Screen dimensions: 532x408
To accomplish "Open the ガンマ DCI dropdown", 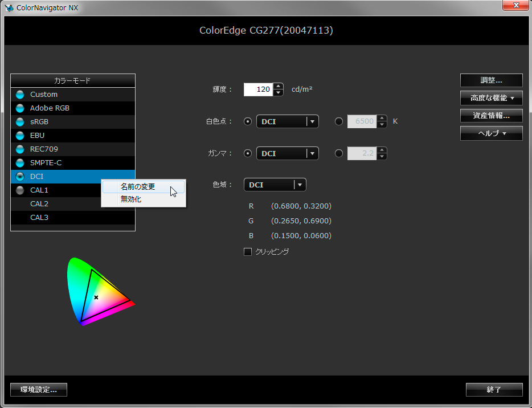I will click(288, 153).
